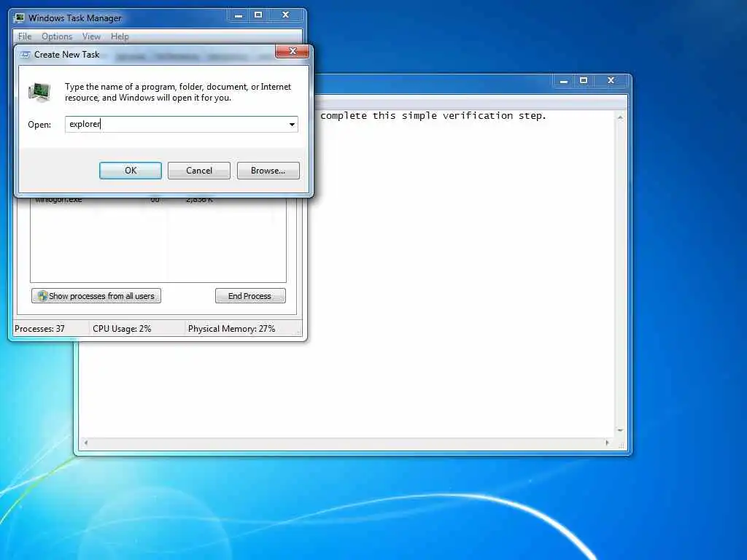Screen dimensions: 747x560
Task: Click Show processes from all users
Action: click(x=96, y=296)
